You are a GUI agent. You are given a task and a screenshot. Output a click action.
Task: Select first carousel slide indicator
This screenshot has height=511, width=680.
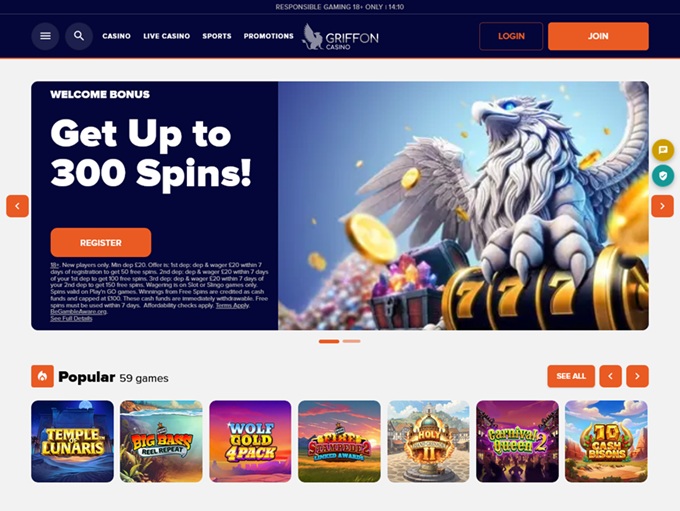click(329, 341)
